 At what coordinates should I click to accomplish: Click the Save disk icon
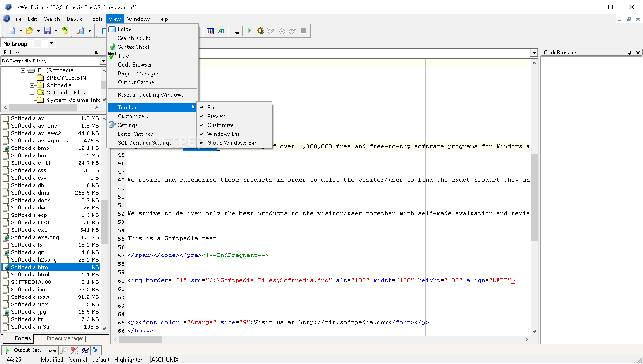point(47,31)
